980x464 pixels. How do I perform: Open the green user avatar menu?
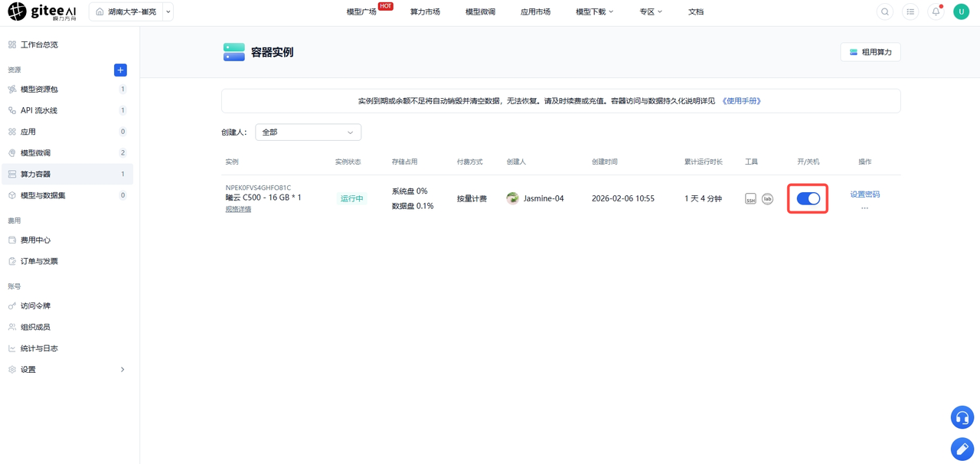(961, 12)
